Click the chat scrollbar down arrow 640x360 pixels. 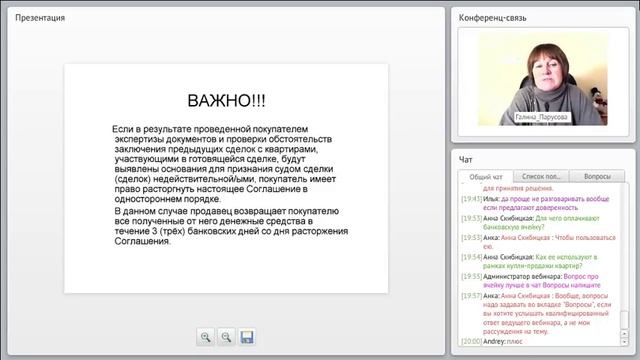[x=624, y=342]
